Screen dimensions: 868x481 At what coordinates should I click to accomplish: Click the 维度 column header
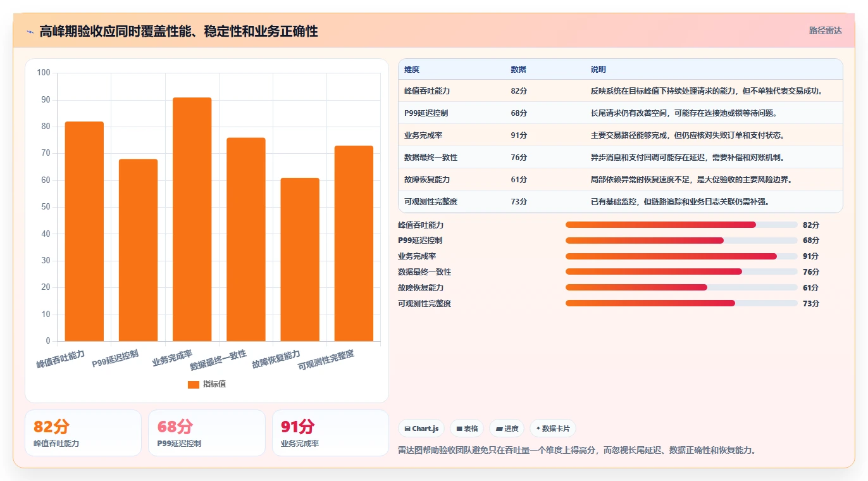point(412,70)
